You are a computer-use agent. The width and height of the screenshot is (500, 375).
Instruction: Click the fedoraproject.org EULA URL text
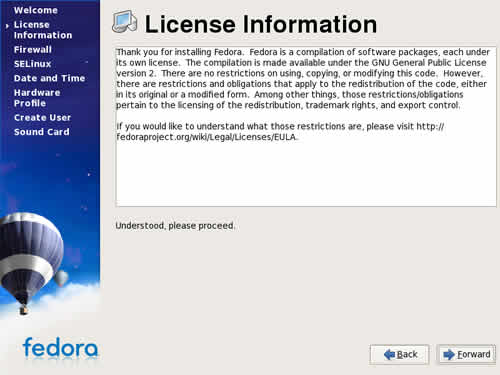[x=206, y=137]
